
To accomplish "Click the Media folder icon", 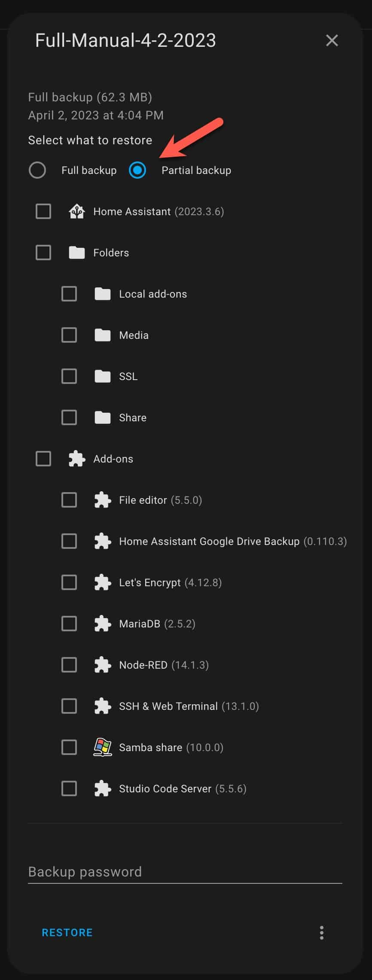I will coord(103,335).
